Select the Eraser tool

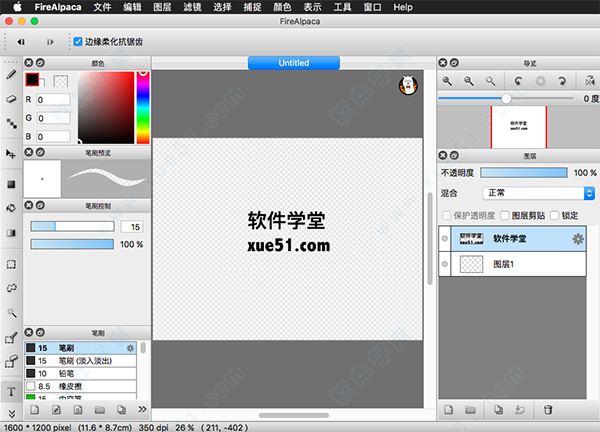tap(11, 99)
